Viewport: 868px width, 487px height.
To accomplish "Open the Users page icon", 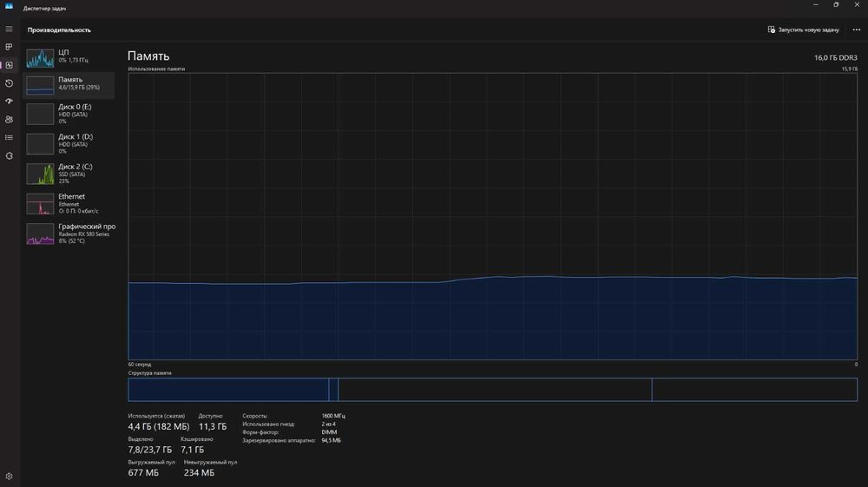I will pyautogui.click(x=9, y=120).
